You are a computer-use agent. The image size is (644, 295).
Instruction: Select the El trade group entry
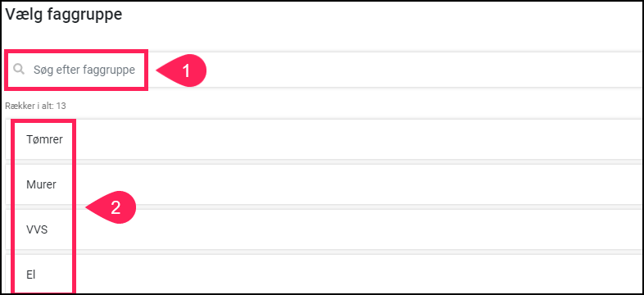[322, 274]
